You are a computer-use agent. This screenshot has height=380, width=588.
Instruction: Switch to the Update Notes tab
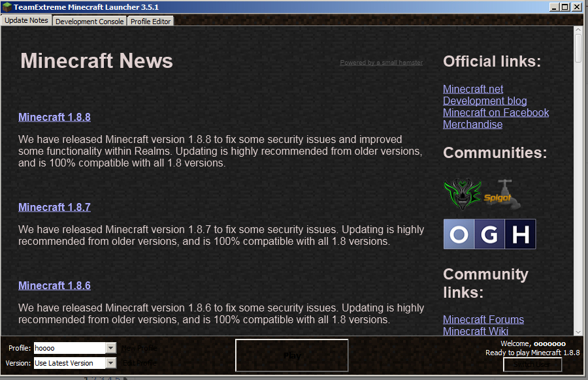(x=26, y=21)
